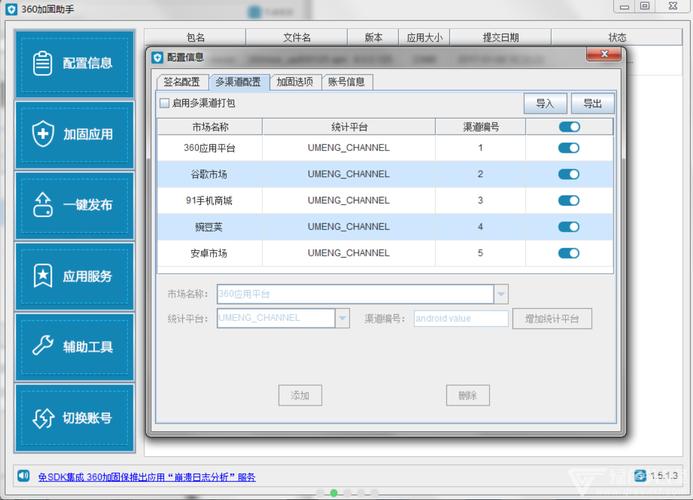Click the 状态 column header in main window

617,38
